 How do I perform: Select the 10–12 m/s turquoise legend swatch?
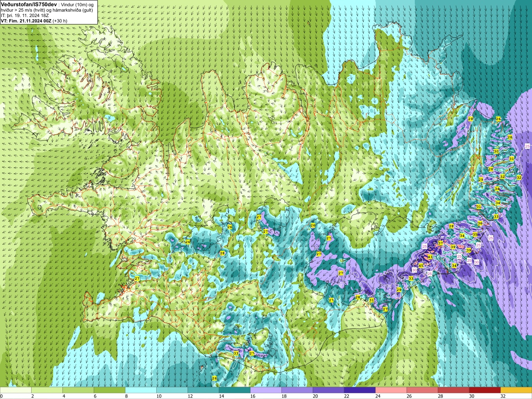[x=172, y=390]
